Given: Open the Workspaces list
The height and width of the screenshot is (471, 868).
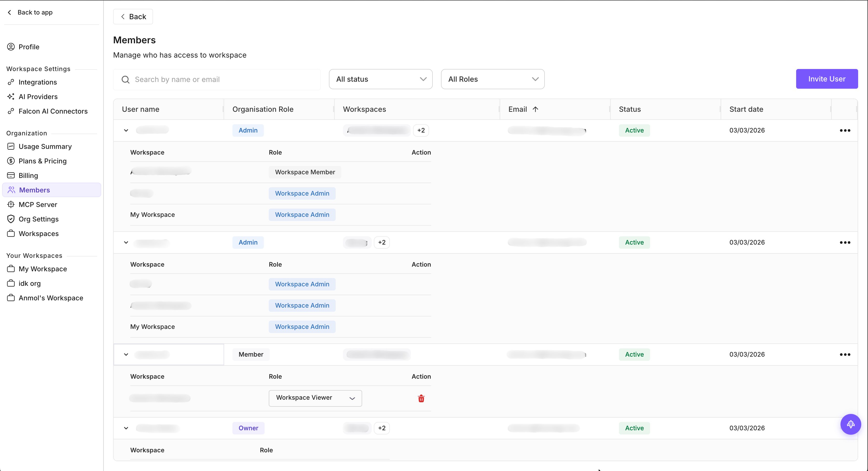Looking at the screenshot, I should [39, 233].
